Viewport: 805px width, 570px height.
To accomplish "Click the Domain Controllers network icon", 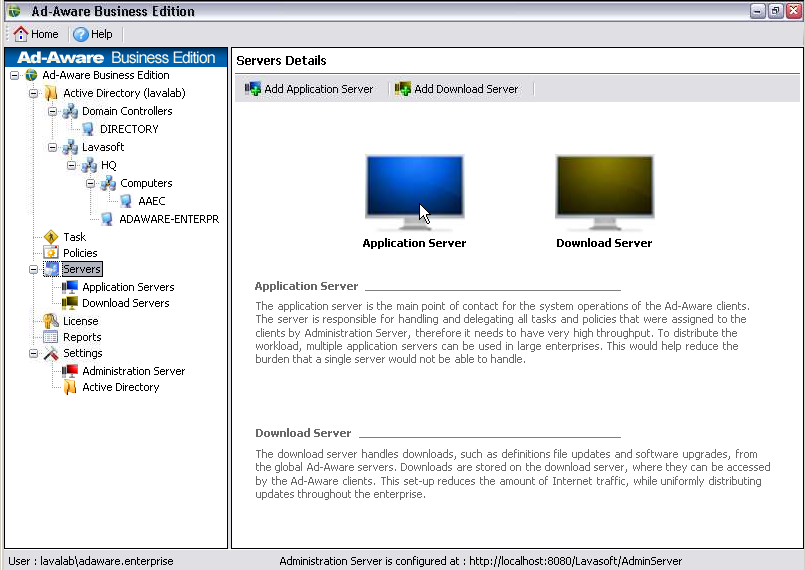I will (70, 111).
